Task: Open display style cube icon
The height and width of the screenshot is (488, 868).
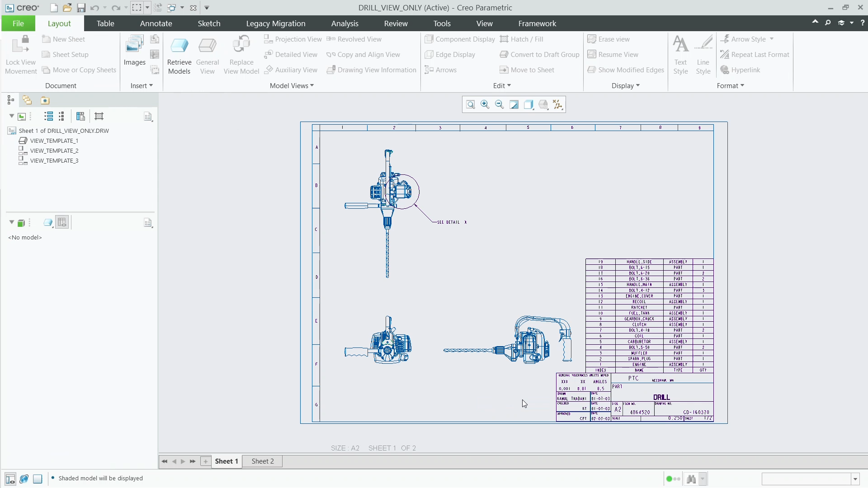Action: pyautogui.click(x=528, y=105)
